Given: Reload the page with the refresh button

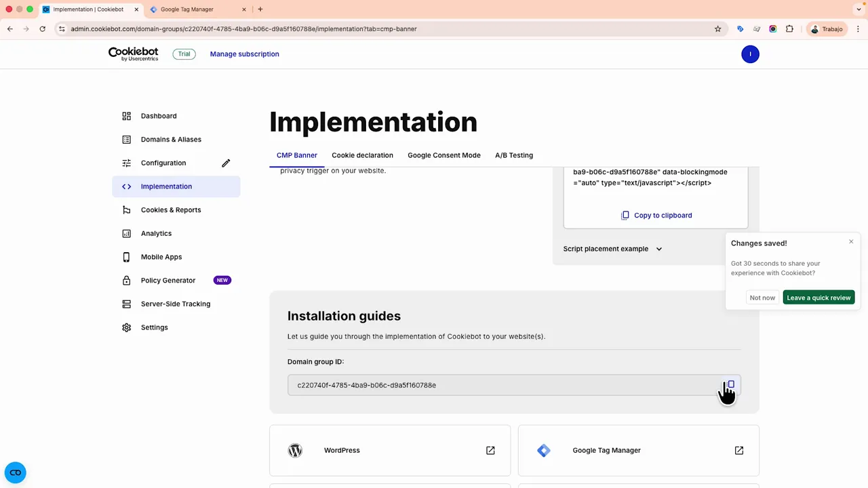Looking at the screenshot, I should (42, 29).
